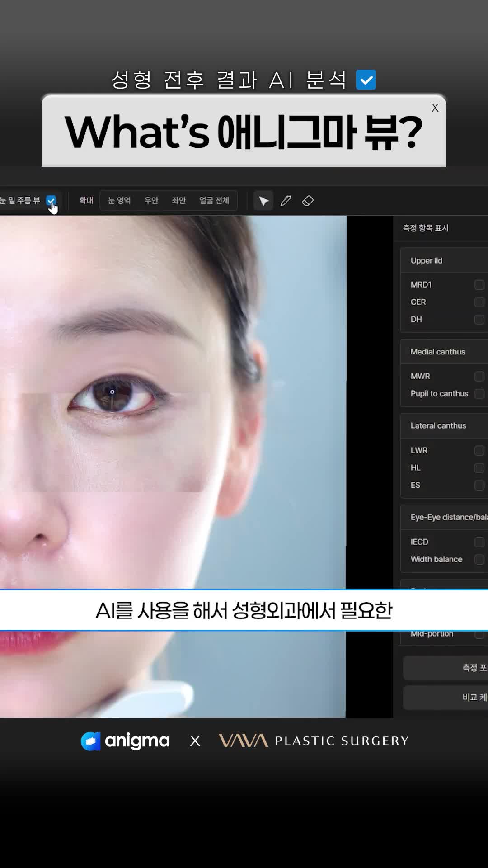Viewport: 488px width, 868px height.
Task: Toggle the Pupil to canthus checkbox
Action: [479, 394]
